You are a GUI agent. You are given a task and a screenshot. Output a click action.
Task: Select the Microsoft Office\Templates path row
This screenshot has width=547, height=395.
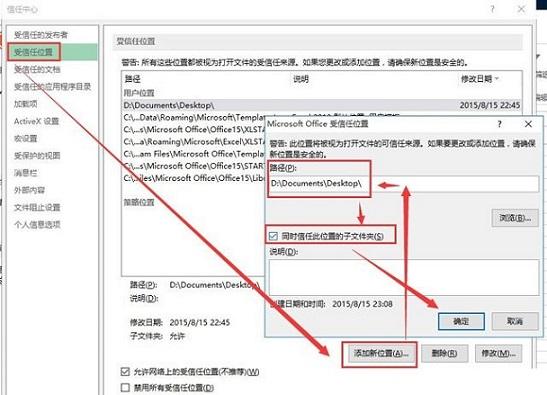coord(194,154)
